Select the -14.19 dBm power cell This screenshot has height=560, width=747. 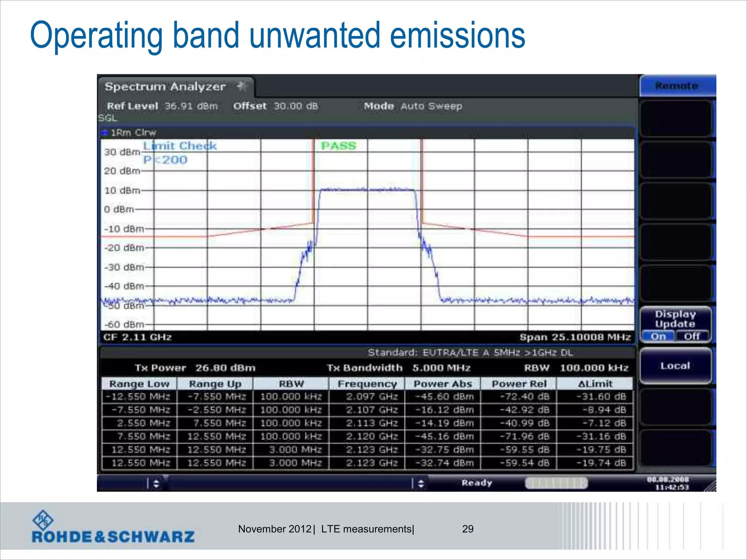point(443,423)
